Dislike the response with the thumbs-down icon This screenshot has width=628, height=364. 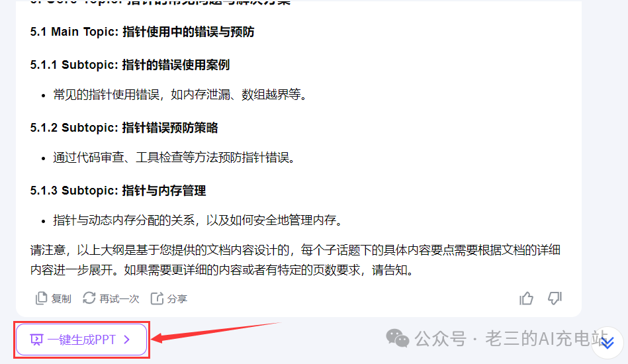[555, 298]
